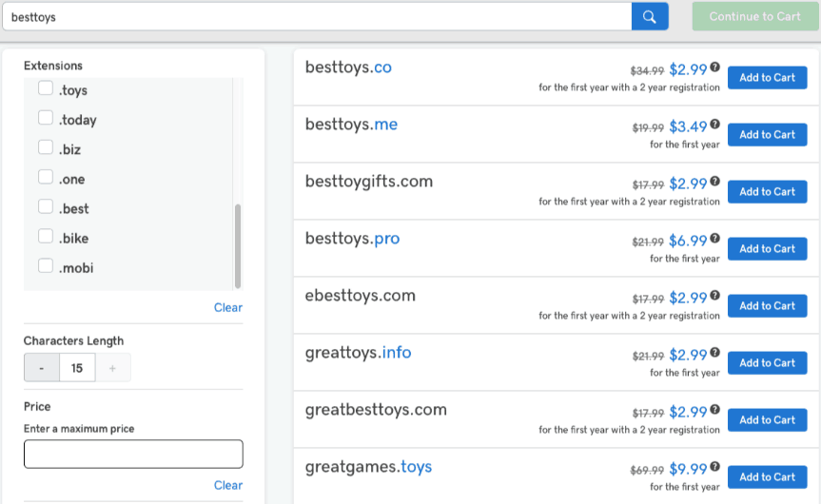
Task: Clear the maximum price filter
Action: [227, 485]
